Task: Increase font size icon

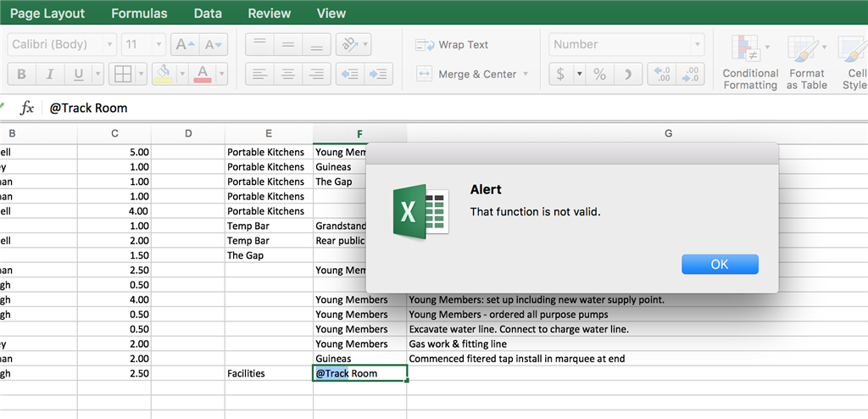Action: point(185,44)
